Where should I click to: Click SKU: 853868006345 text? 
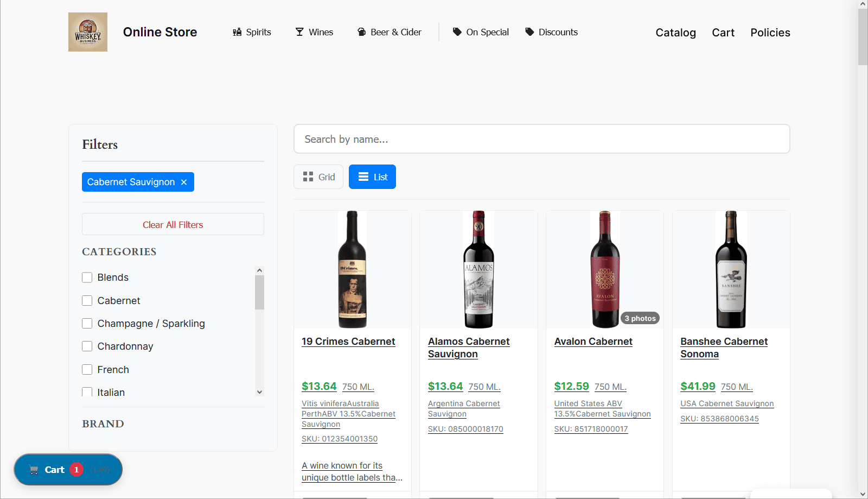coord(719,419)
